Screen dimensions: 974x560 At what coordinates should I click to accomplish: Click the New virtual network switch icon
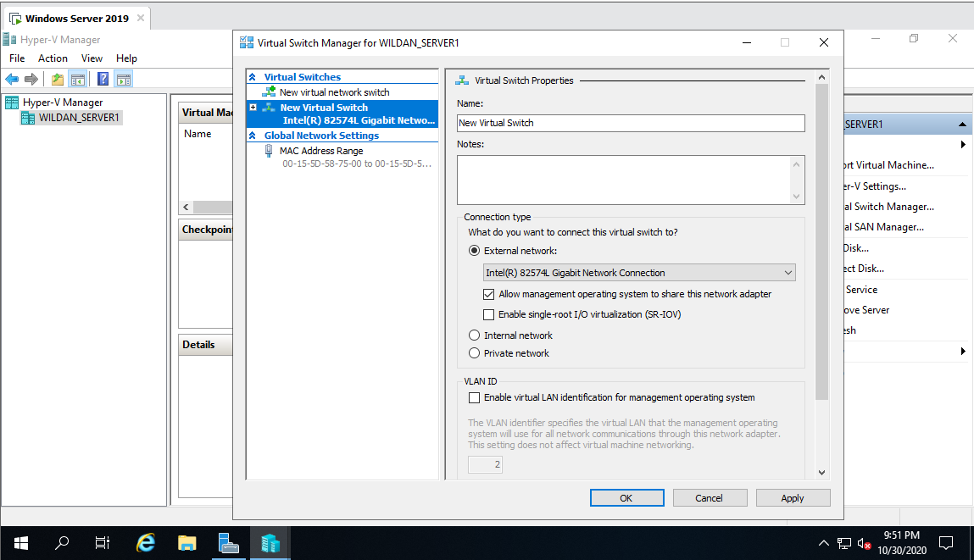click(269, 91)
